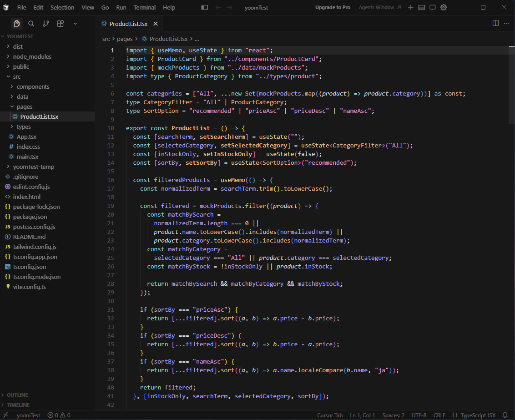Open the Source Control view icon
This screenshot has height=420, width=515.
tap(46, 24)
